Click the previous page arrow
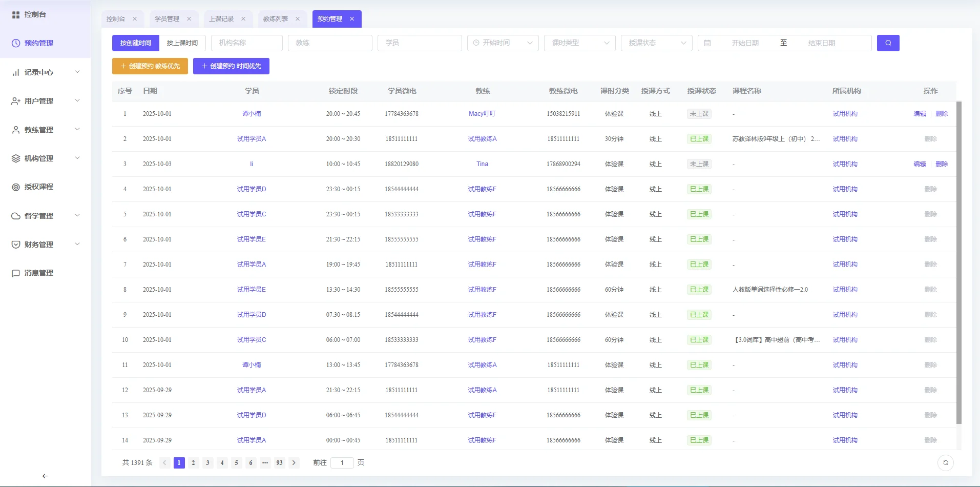 pyautogui.click(x=164, y=462)
